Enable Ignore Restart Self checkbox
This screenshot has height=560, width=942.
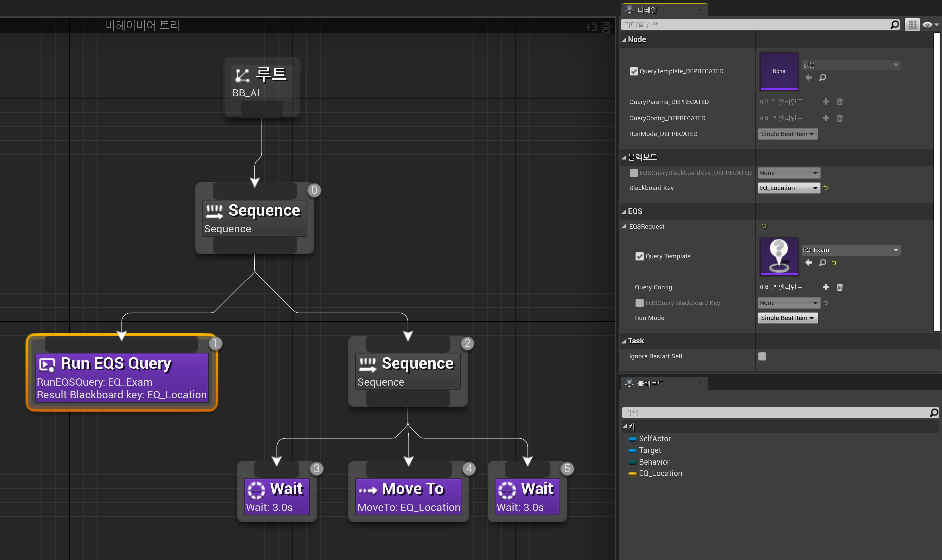[x=762, y=356]
